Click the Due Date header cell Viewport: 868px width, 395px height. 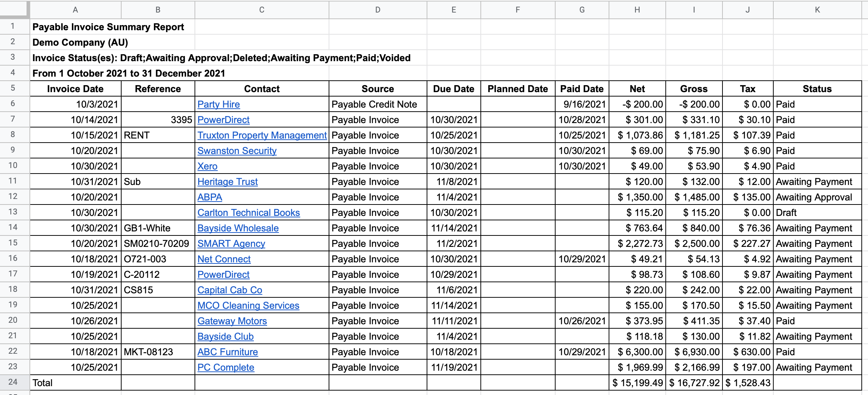(x=454, y=89)
